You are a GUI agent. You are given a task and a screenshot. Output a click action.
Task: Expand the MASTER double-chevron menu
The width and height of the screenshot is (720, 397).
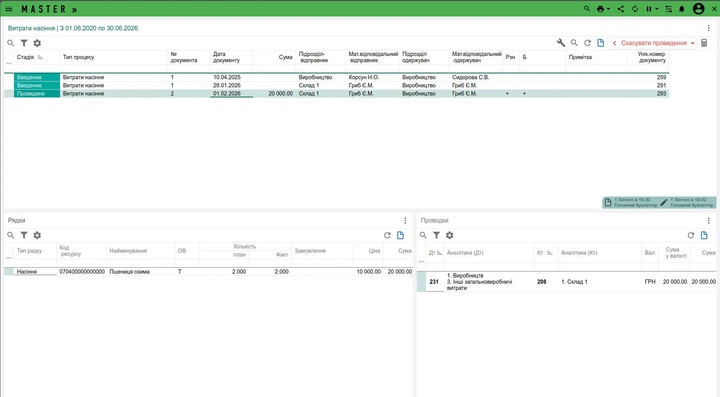click(x=74, y=9)
